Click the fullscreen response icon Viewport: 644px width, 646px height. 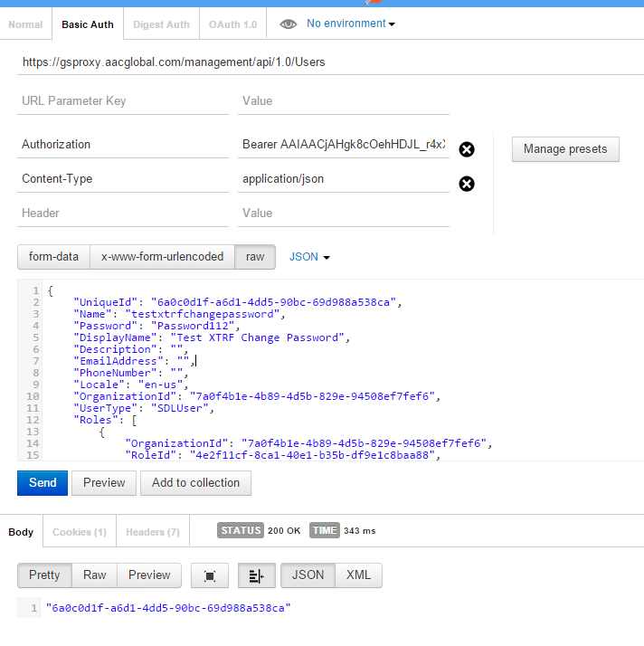pyautogui.click(x=211, y=575)
